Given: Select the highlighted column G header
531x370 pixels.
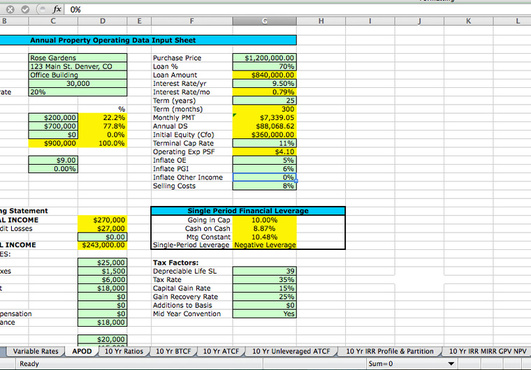Looking at the screenshot, I should (x=264, y=21).
